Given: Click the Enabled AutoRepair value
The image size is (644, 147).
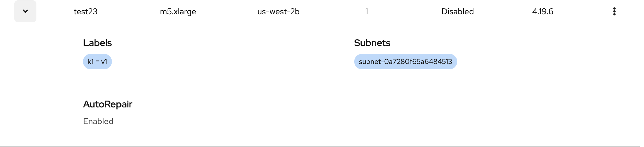Looking at the screenshot, I should pos(98,121).
